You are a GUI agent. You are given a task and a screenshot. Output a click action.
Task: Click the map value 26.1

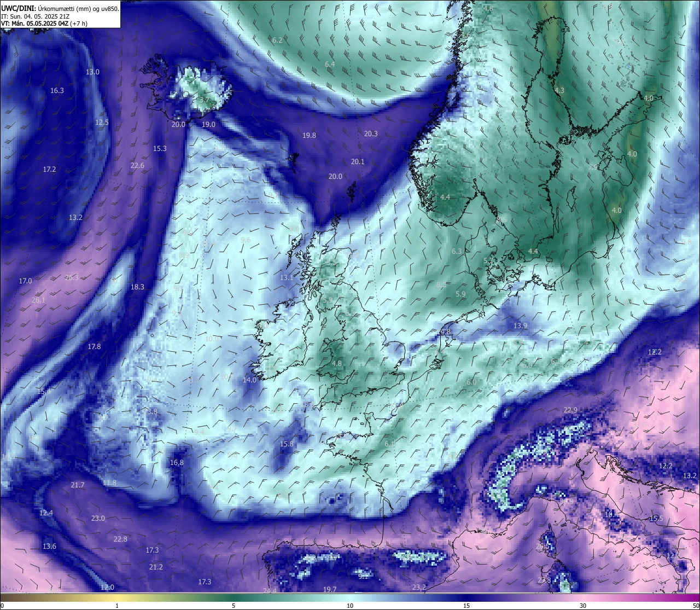[38, 300]
